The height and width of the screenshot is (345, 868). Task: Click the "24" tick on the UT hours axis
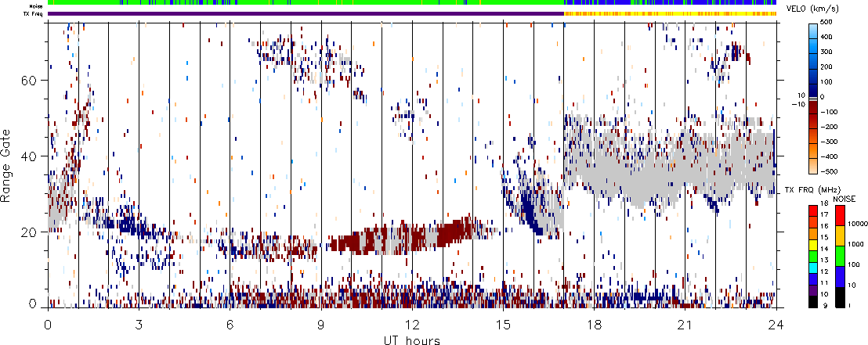[x=776, y=325]
